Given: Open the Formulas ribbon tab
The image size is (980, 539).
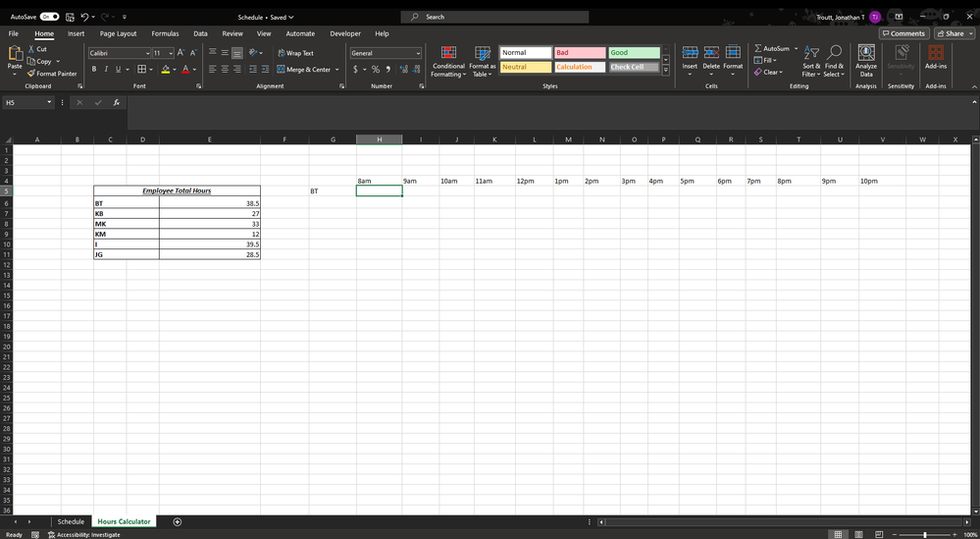Looking at the screenshot, I should pyautogui.click(x=165, y=33).
